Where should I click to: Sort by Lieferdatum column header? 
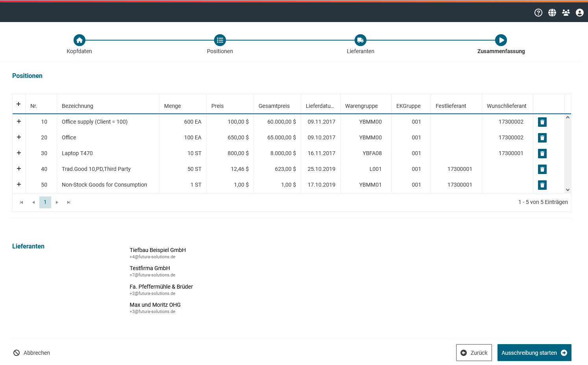(x=321, y=106)
